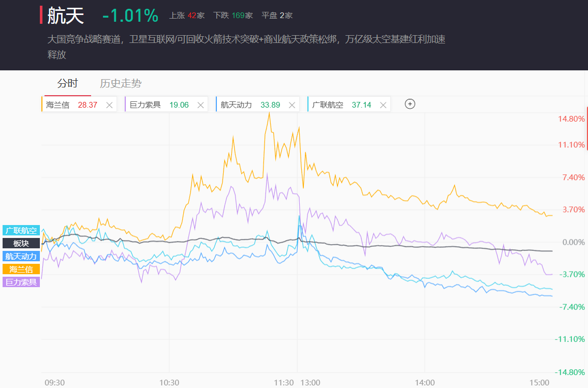This screenshot has width=588, height=388.
Task: Toggle the 广联航空 legend label
Action: point(21,231)
